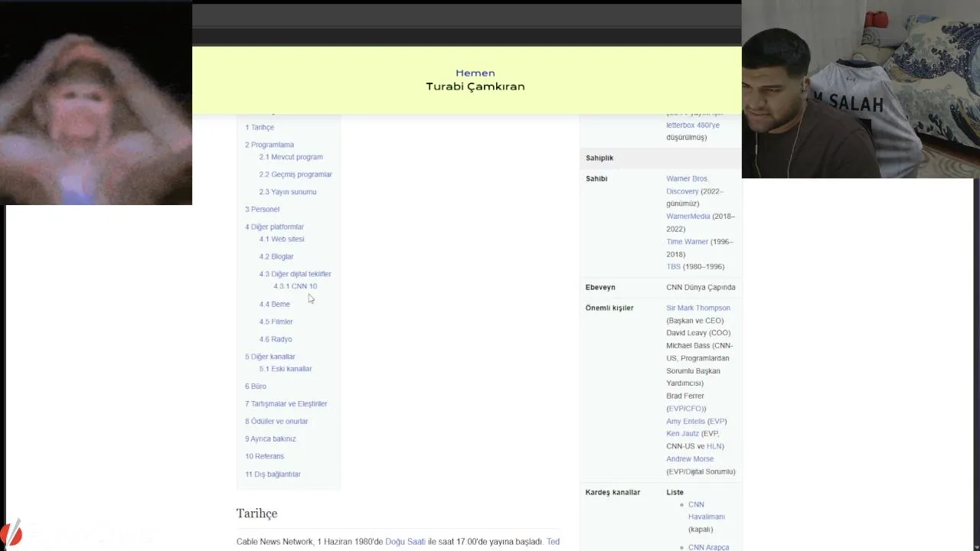
Task: Select 9 Ayrıca bakınız entry
Action: coord(270,439)
